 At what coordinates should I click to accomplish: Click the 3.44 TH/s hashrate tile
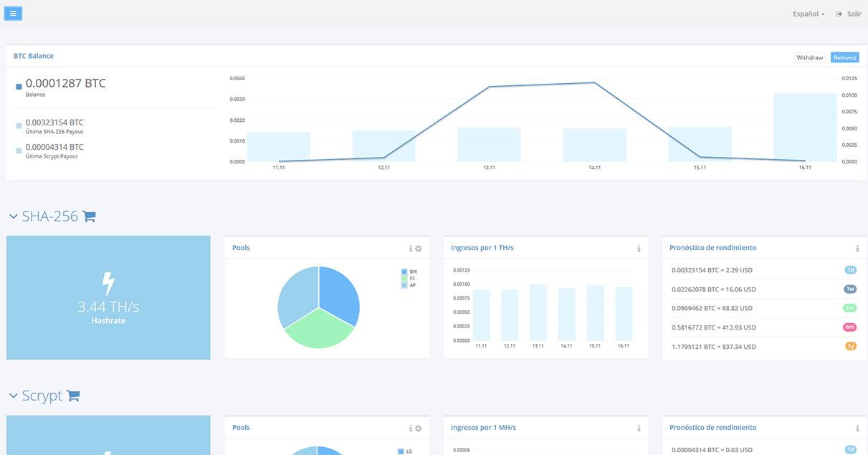[108, 297]
